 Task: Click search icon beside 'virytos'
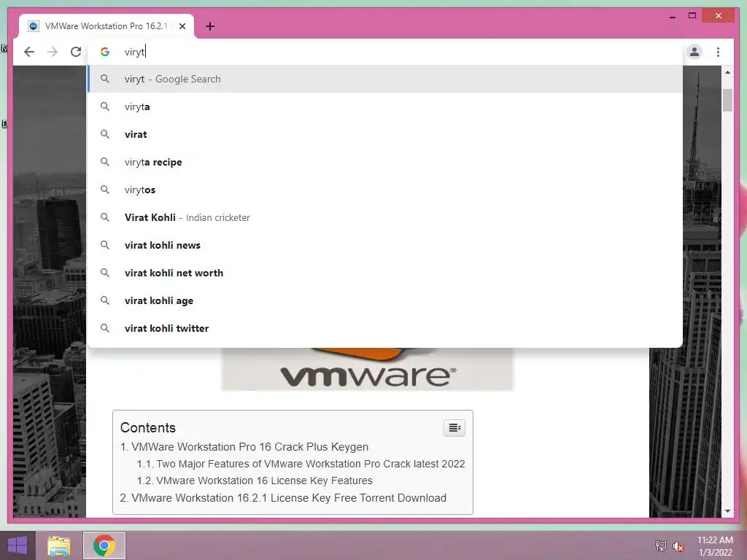click(105, 190)
